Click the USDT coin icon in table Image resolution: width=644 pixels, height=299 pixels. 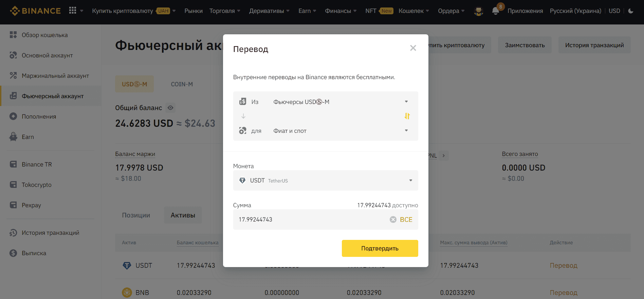pyautogui.click(x=127, y=265)
